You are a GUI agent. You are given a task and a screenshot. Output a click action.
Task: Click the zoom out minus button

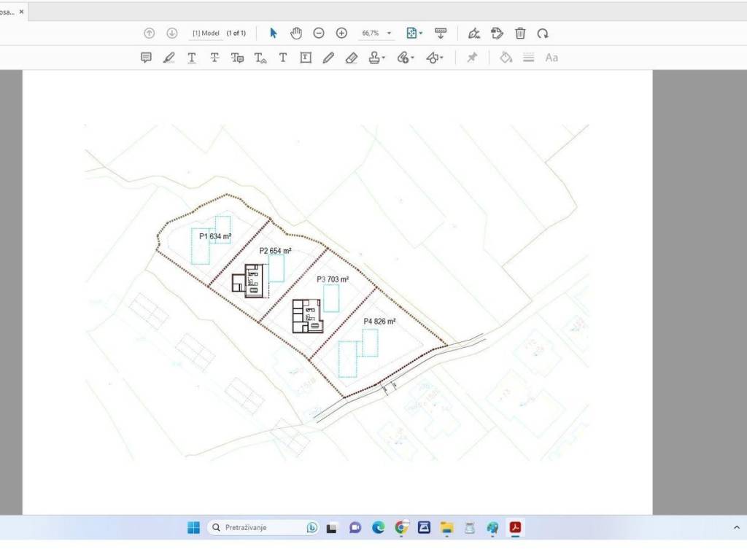[x=319, y=34]
